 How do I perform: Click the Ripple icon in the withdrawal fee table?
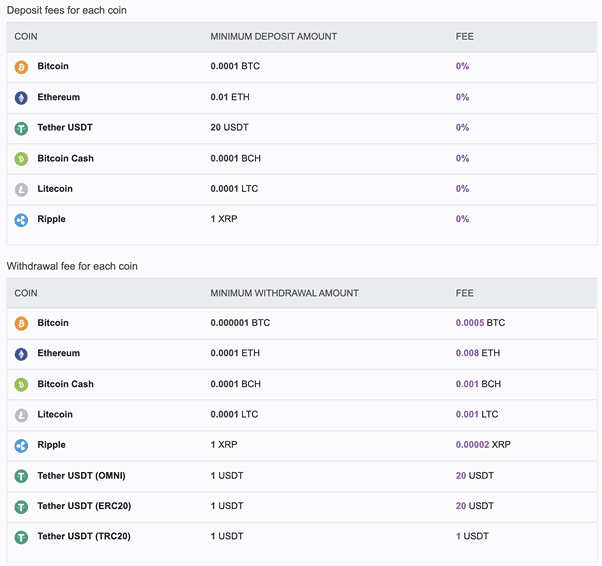(22, 446)
